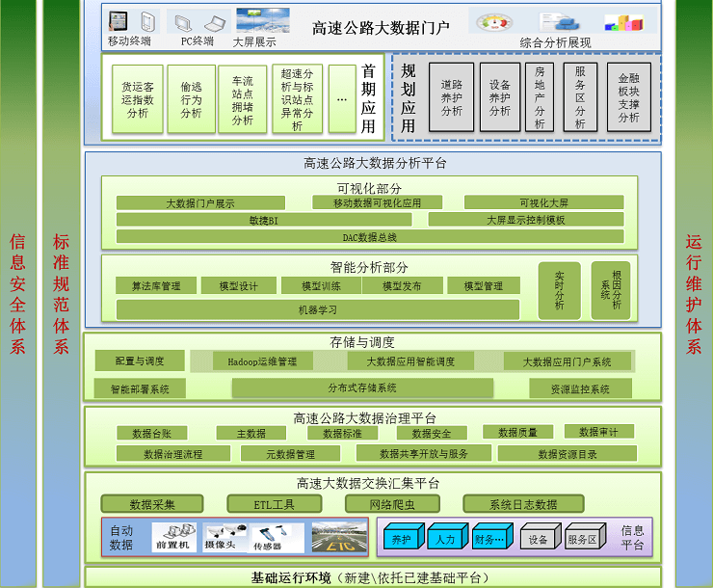The width and height of the screenshot is (713, 588).
Task: Click the gray 服务区 cube in 信息平台
Action: 583,539
